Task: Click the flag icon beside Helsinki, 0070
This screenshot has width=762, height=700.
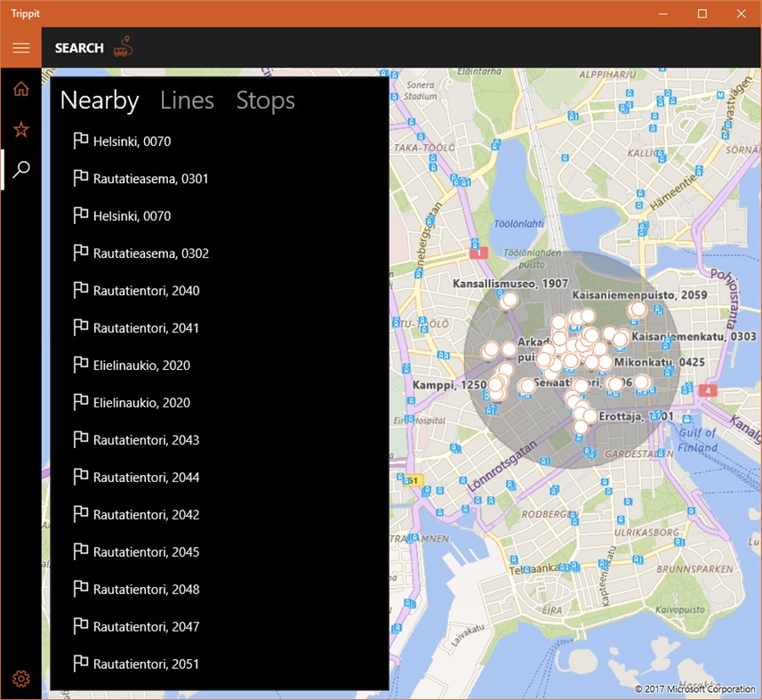Action: point(79,141)
